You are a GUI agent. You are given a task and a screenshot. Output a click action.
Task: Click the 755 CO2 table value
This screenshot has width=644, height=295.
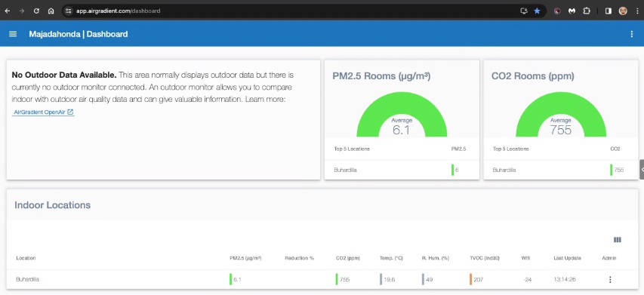coord(344,279)
